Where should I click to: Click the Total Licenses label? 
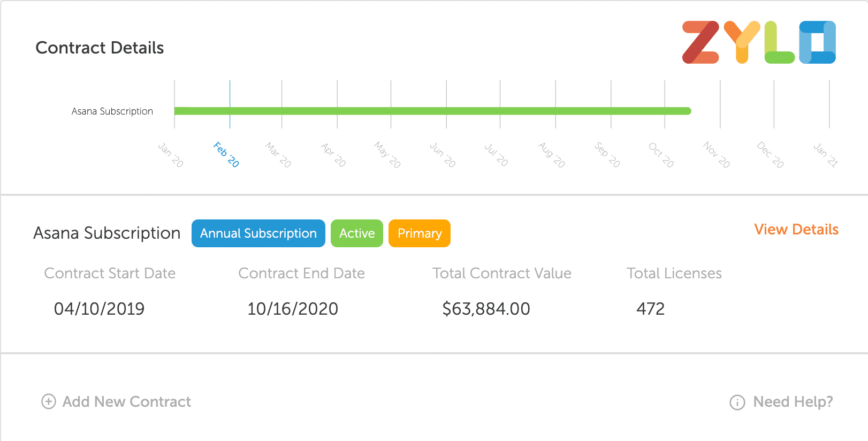click(x=674, y=273)
